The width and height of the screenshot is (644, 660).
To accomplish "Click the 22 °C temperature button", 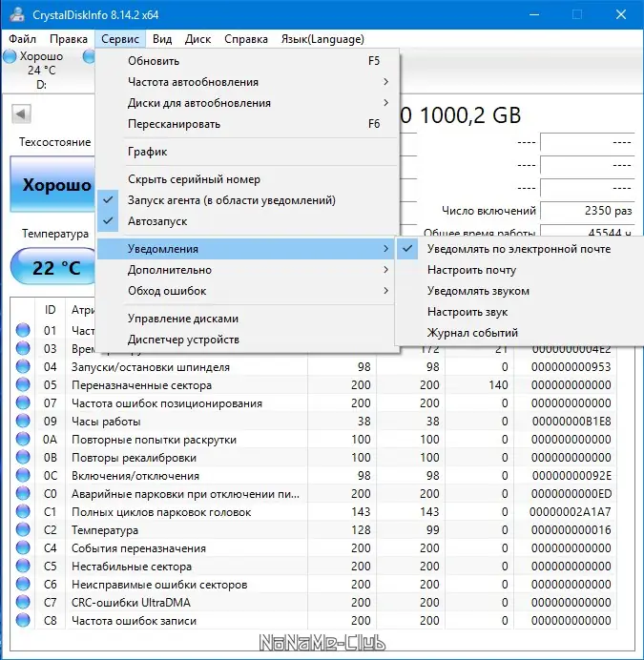I will 57,268.
